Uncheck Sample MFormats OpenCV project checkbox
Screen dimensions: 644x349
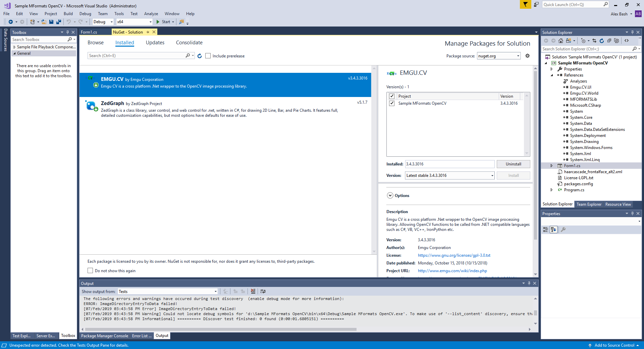[391, 103]
